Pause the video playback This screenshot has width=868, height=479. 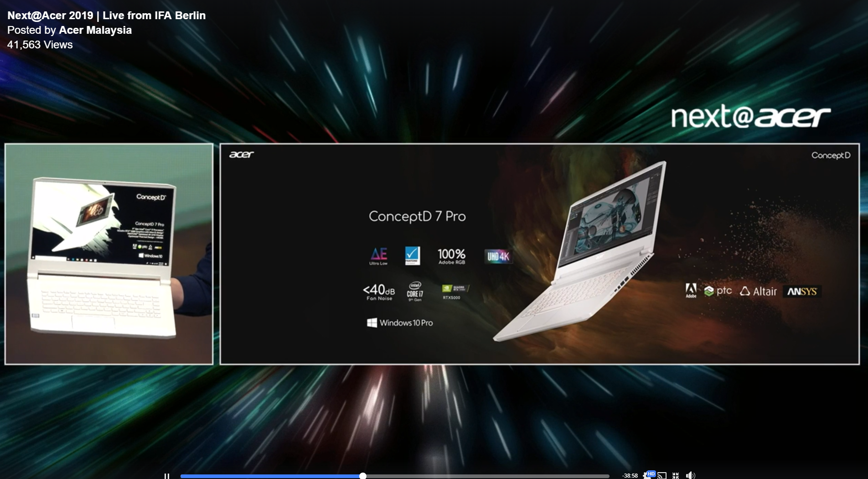coord(167,476)
